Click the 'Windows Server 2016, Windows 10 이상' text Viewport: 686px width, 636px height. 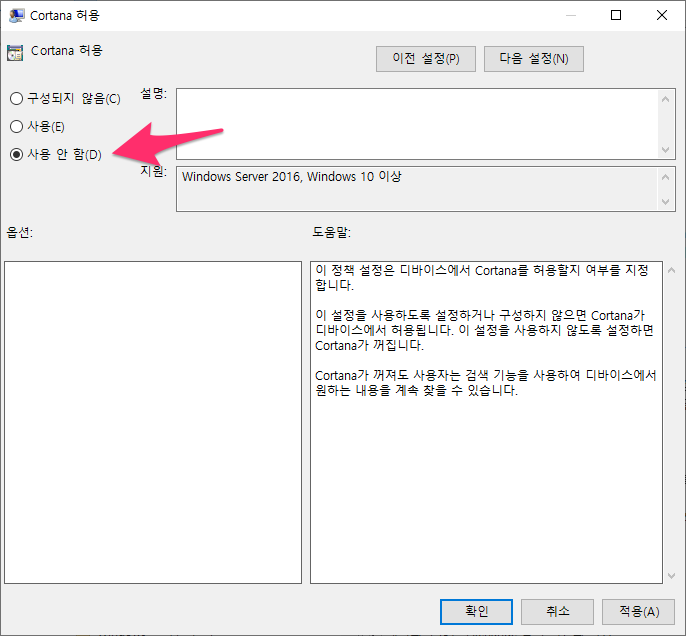[291, 177]
